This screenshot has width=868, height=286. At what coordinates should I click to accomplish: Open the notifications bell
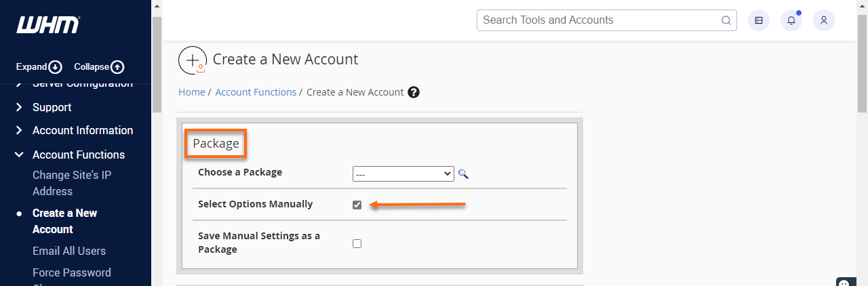tap(791, 20)
